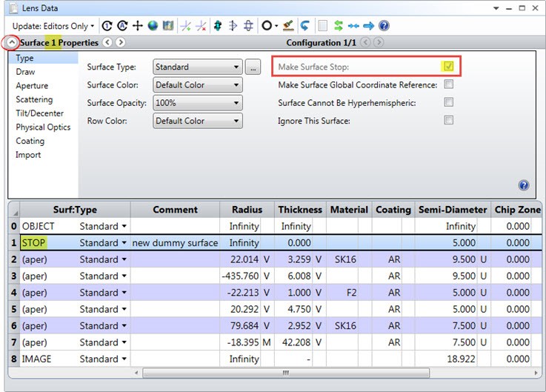This screenshot has height=392, width=546.
Task: Click the blue curved undo arrow icon
Action: (x=305, y=26)
